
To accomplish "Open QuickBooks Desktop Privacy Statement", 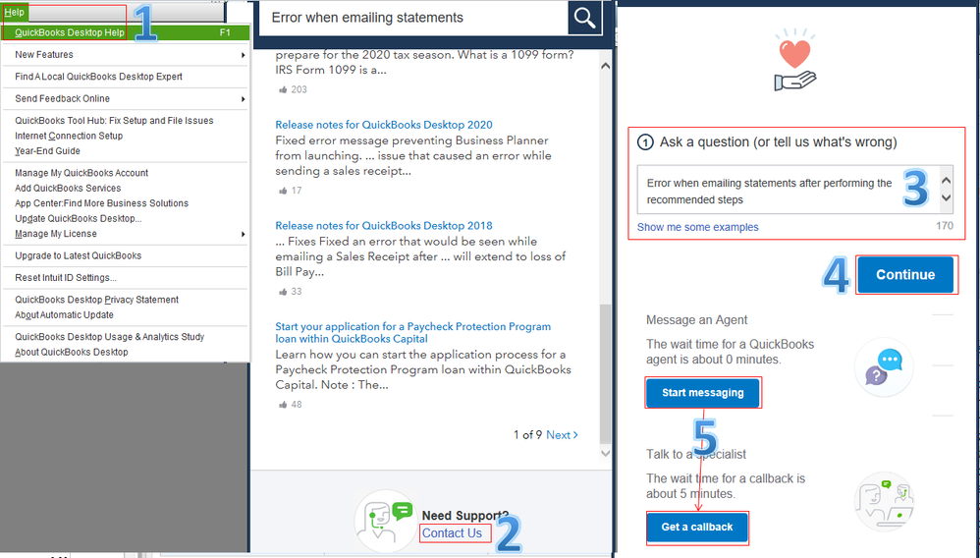I will pyautogui.click(x=96, y=300).
